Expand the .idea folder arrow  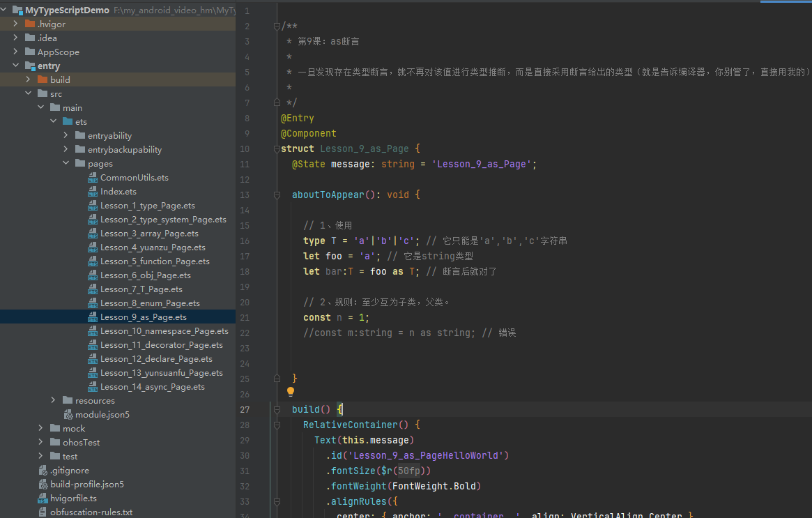[x=15, y=38]
